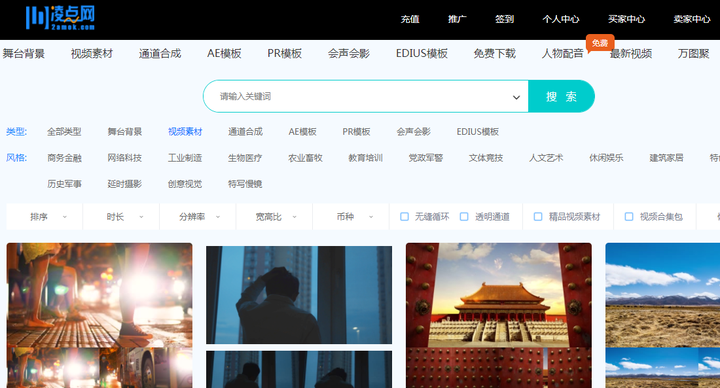Filter by 文体竞技 style

click(486, 158)
